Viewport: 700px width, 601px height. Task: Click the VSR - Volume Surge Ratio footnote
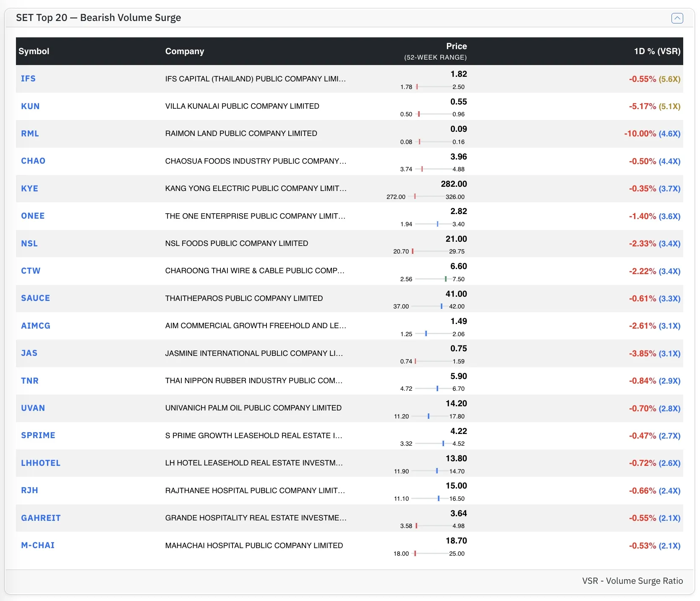[632, 581]
